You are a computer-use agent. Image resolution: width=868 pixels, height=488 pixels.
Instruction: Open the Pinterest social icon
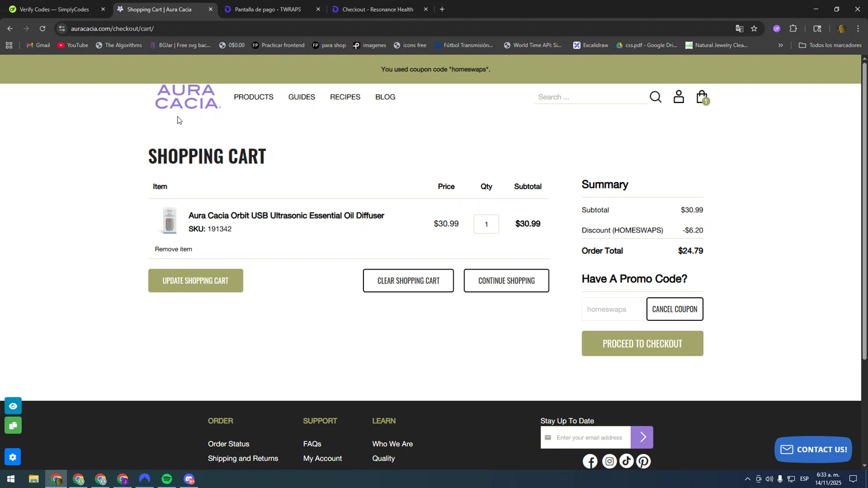[643, 461]
